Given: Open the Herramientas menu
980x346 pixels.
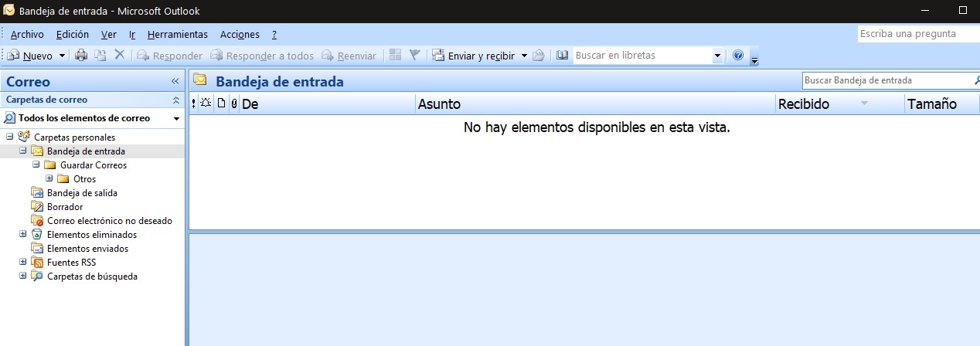Looking at the screenshot, I should coord(178,35).
